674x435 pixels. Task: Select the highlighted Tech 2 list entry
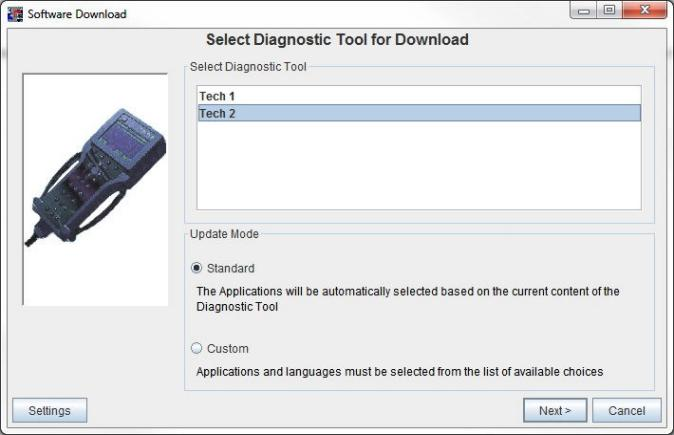[x=419, y=113]
